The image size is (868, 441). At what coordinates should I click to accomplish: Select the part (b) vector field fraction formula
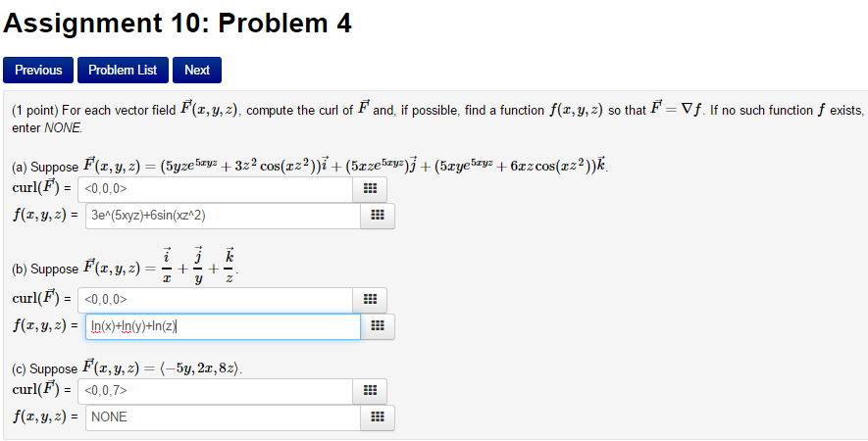click(x=161, y=266)
